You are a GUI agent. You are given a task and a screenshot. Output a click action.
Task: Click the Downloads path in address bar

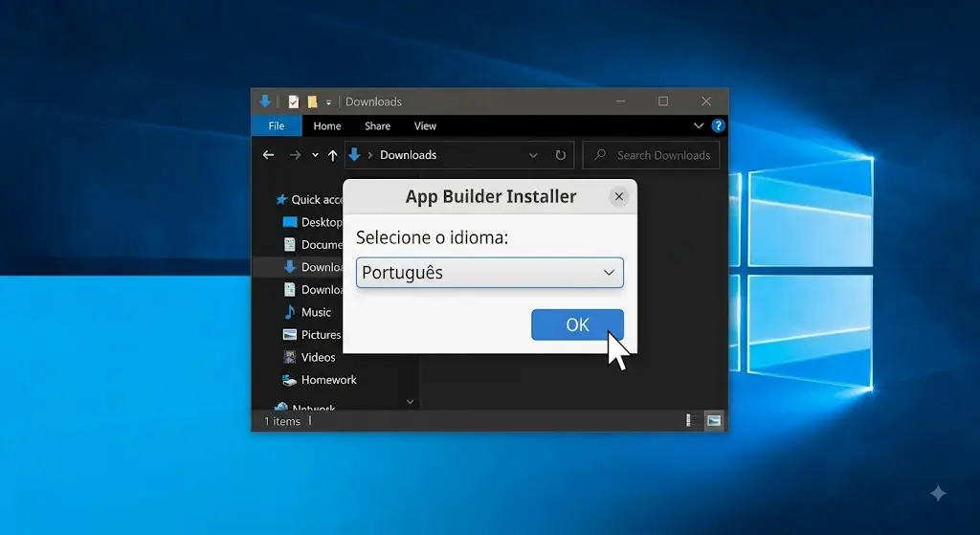click(408, 155)
